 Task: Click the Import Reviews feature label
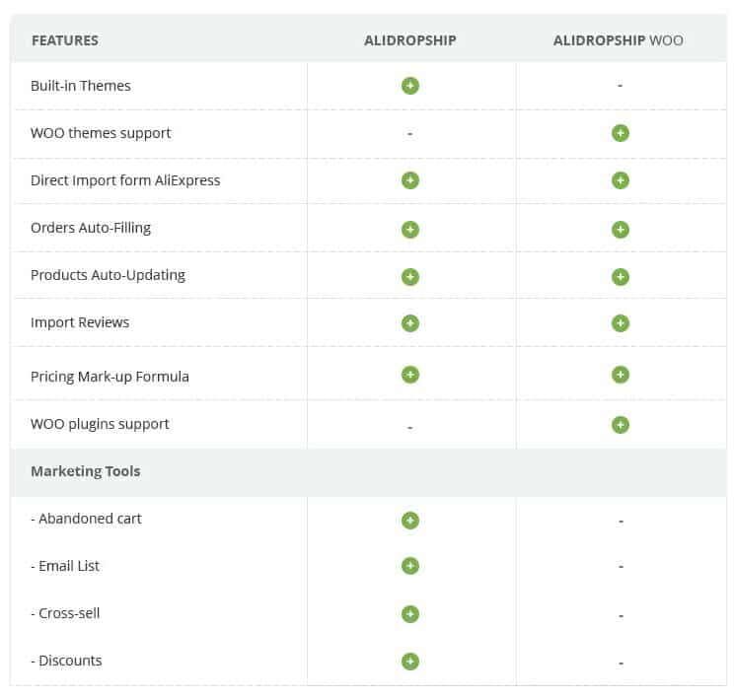click(x=80, y=322)
